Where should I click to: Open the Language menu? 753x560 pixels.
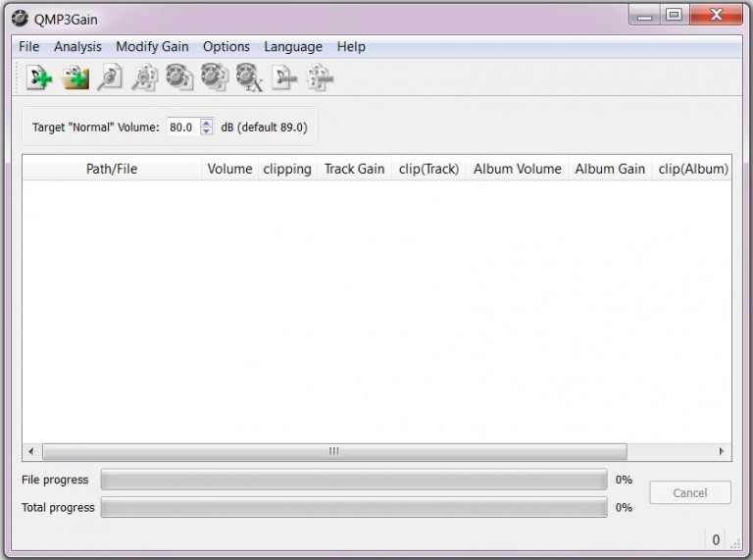293,47
